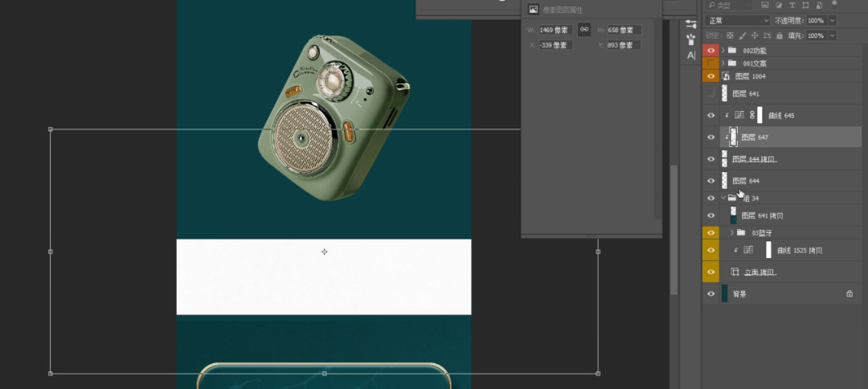The width and height of the screenshot is (868, 389).
Task: Hide the 图层 641 拷贝 layer
Action: coord(710,215)
